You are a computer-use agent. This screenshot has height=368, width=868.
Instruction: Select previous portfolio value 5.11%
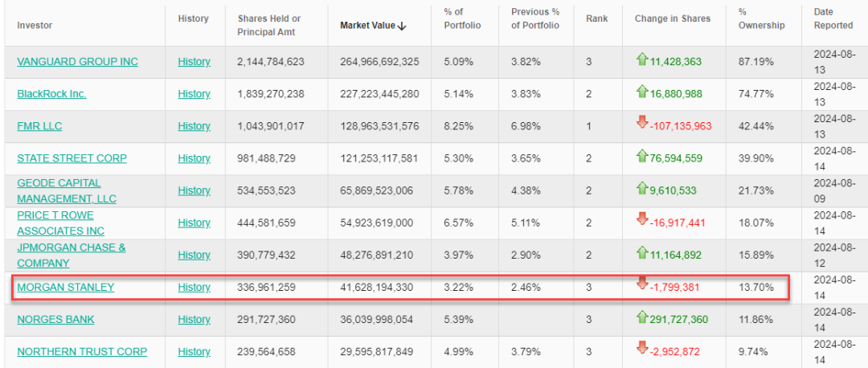pyautogui.click(x=526, y=223)
